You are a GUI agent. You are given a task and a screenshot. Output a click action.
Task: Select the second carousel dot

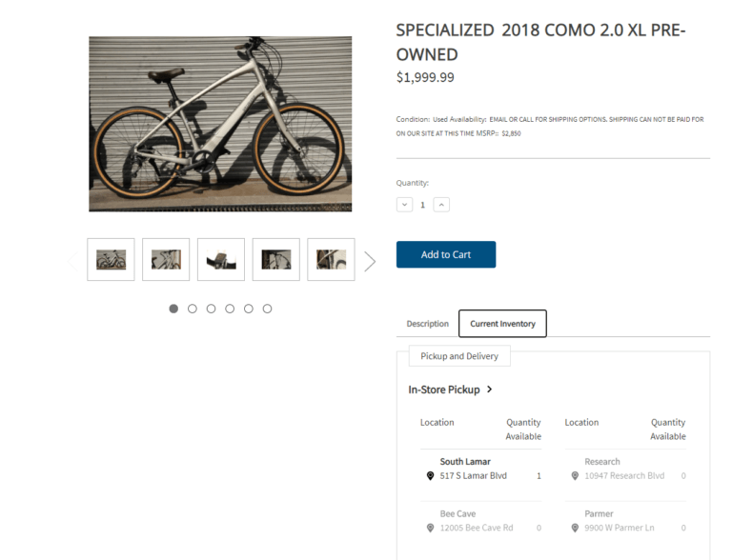pos(193,309)
